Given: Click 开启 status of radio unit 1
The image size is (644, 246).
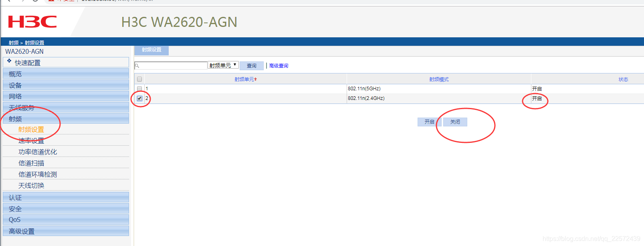Looking at the screenshot, I should point(537,89).
